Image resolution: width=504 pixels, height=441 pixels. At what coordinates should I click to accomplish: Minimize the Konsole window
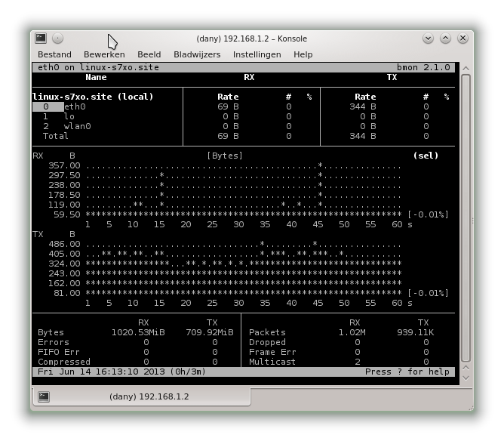coord(428,39)
